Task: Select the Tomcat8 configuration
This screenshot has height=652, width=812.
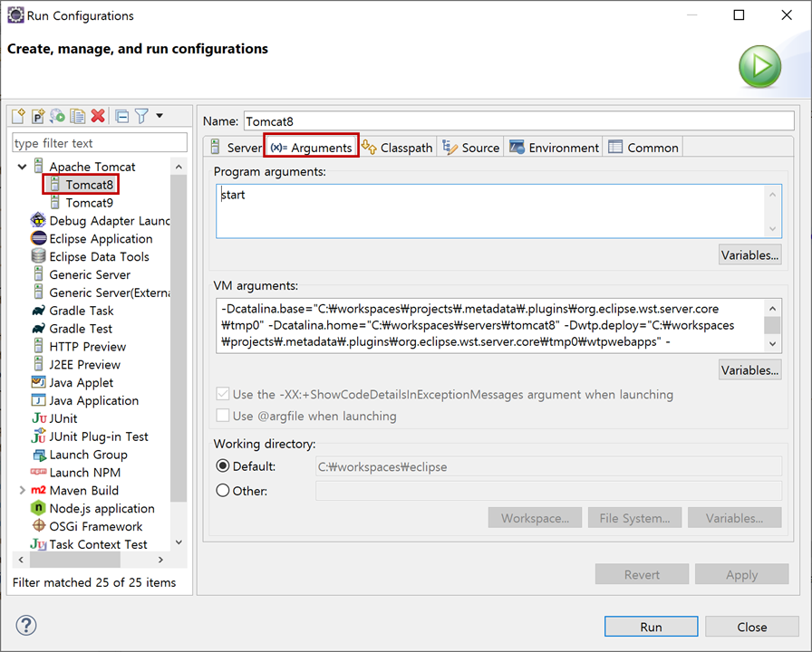Action: [x=89, y=185]
